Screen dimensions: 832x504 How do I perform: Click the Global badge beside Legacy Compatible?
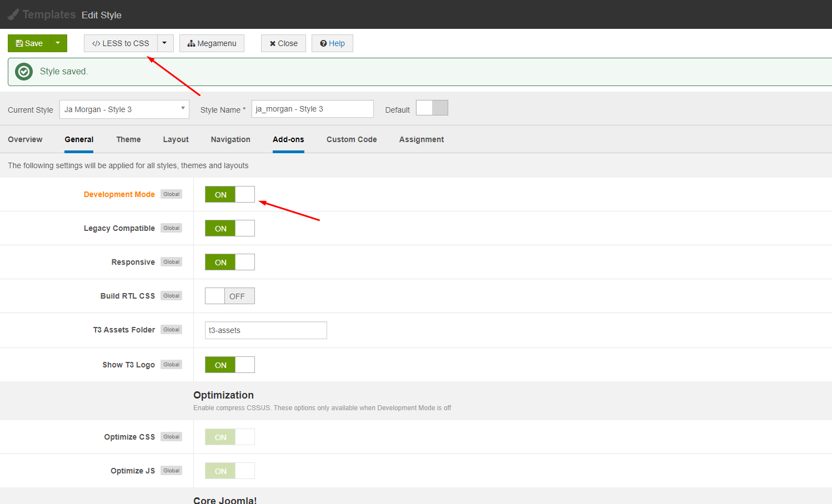172,228
